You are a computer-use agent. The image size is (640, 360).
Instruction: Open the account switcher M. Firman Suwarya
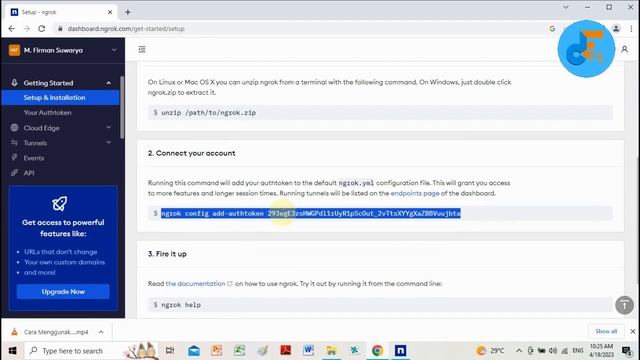coord(63,50)
